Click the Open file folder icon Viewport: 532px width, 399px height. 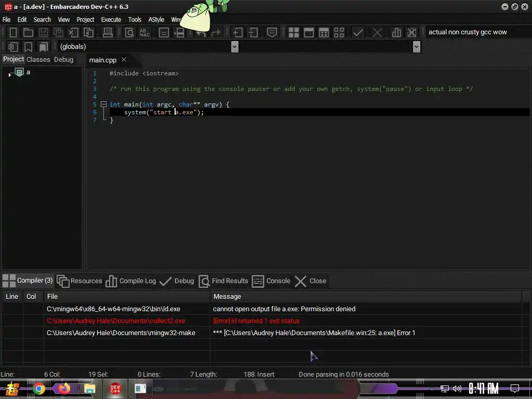click(28, 33)
